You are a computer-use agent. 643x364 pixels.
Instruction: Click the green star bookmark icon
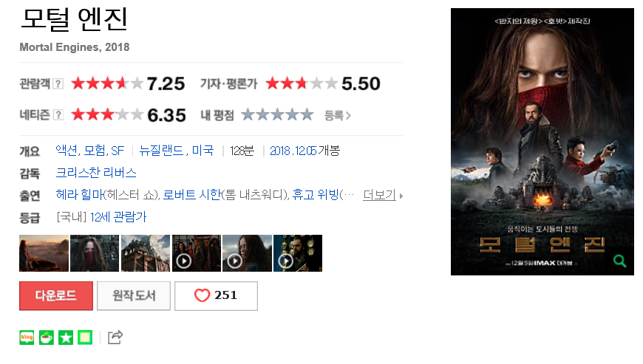point(66,337)
